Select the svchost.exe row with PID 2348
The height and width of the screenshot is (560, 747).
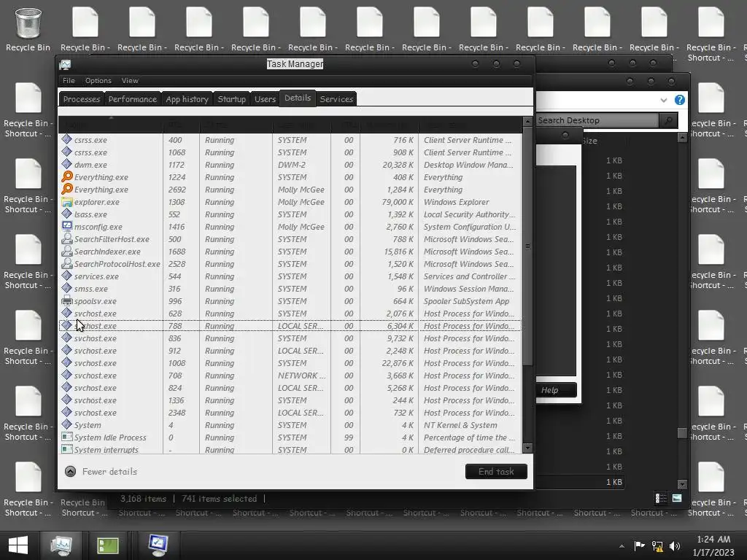pyautogui.click(x=290, y=412)
